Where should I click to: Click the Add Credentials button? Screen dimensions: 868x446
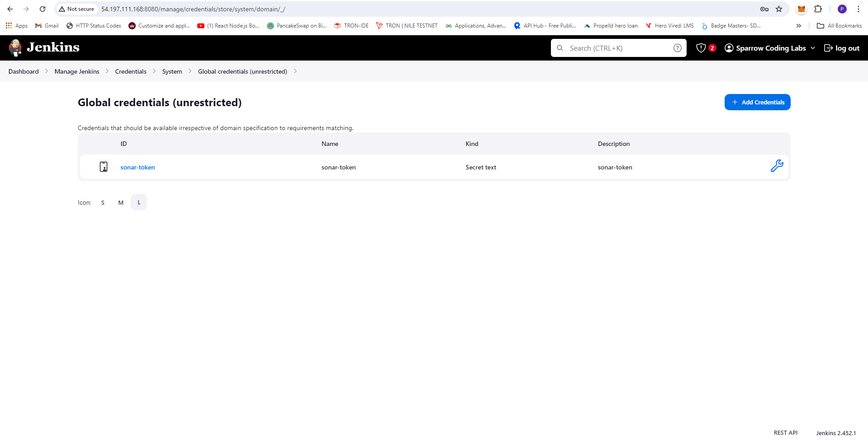[x=757, y=102]
